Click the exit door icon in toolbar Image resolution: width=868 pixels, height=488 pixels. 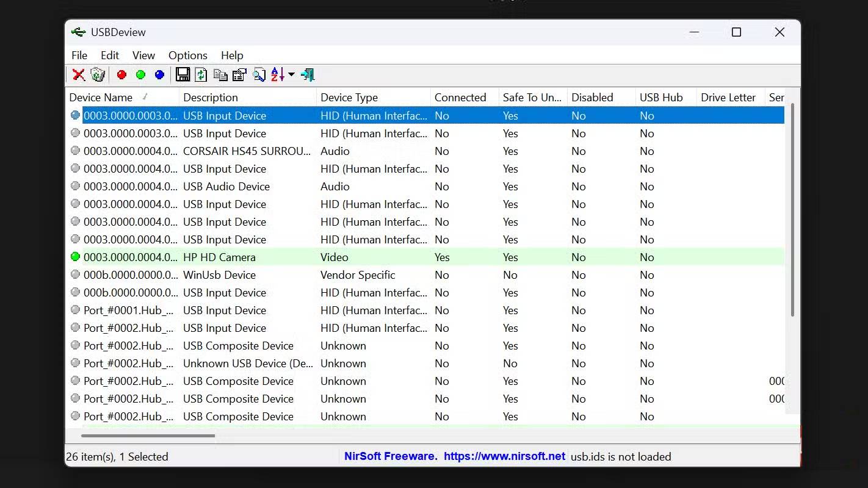[x=308, y=75]
